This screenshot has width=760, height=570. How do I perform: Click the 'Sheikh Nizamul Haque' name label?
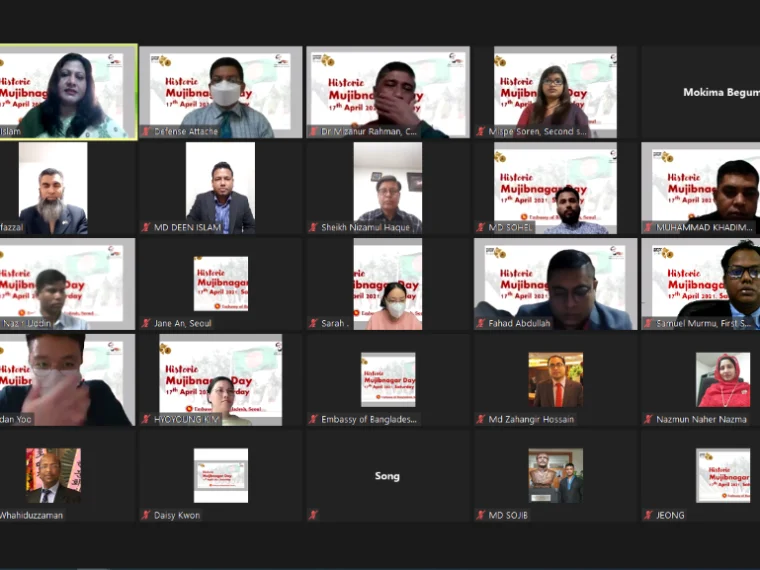click(x=365, y=227)
